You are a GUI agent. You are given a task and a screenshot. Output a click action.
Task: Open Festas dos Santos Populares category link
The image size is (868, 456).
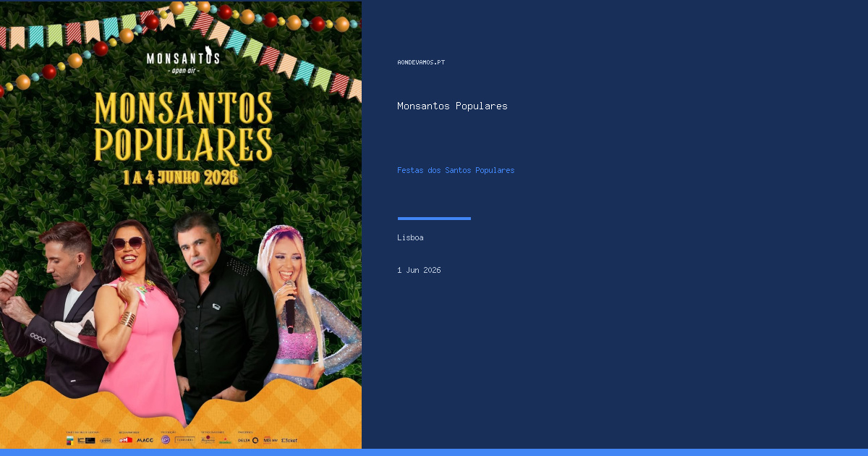456,170
